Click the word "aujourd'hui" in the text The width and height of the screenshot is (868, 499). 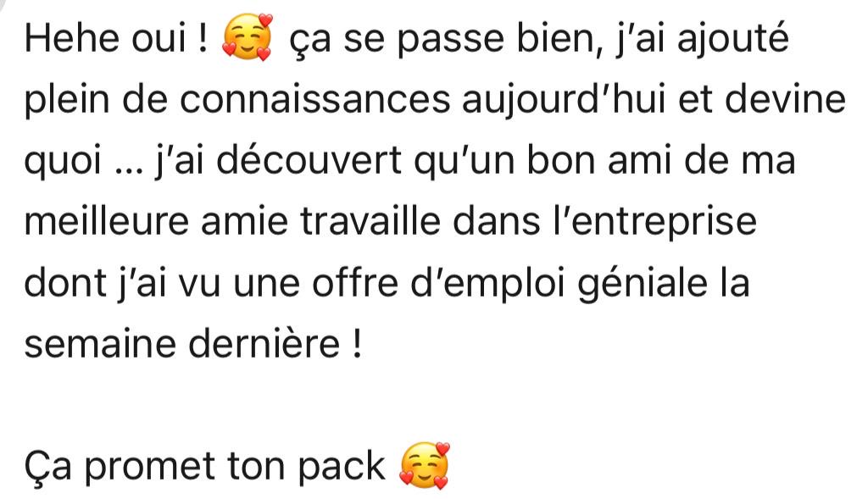tap(564, 101)
